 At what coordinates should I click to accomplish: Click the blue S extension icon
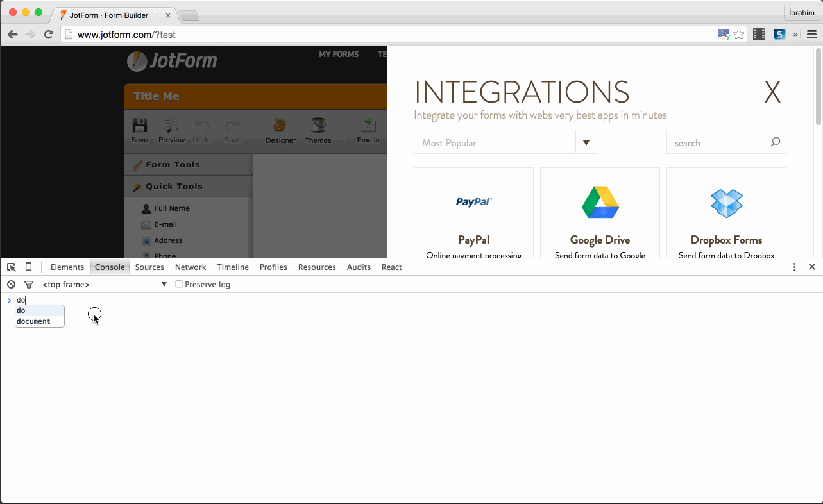coord(779,35)
